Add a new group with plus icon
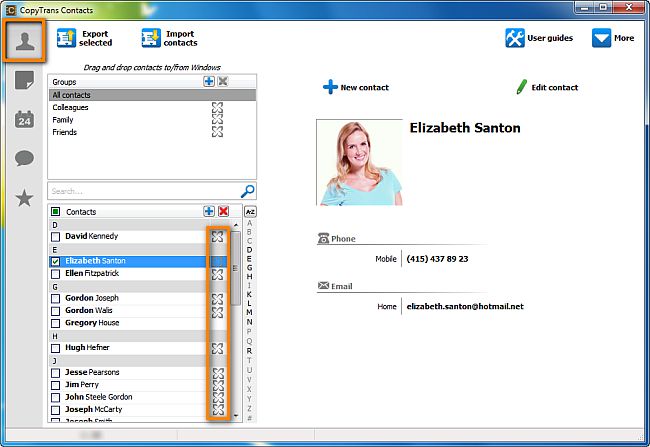Screen dimensions: 650x447 (209, 81)
